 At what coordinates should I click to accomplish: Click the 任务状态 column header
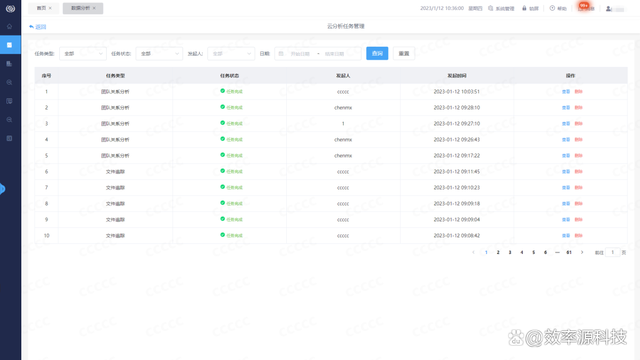[x=229, y=76]
